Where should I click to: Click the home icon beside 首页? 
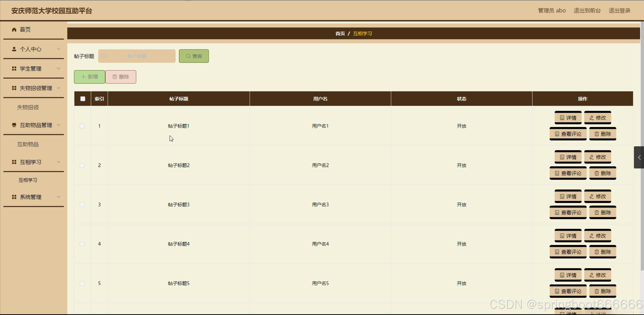pos(14,29)
